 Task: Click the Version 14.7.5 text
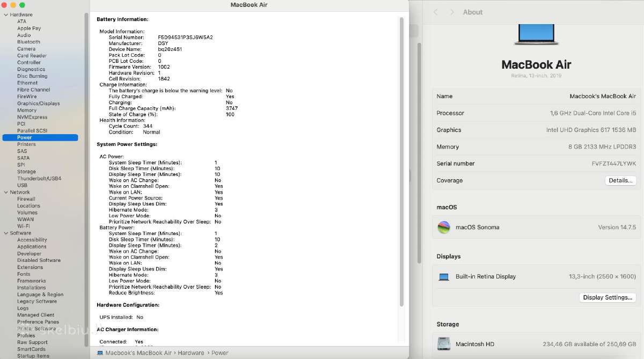point(617,228)
